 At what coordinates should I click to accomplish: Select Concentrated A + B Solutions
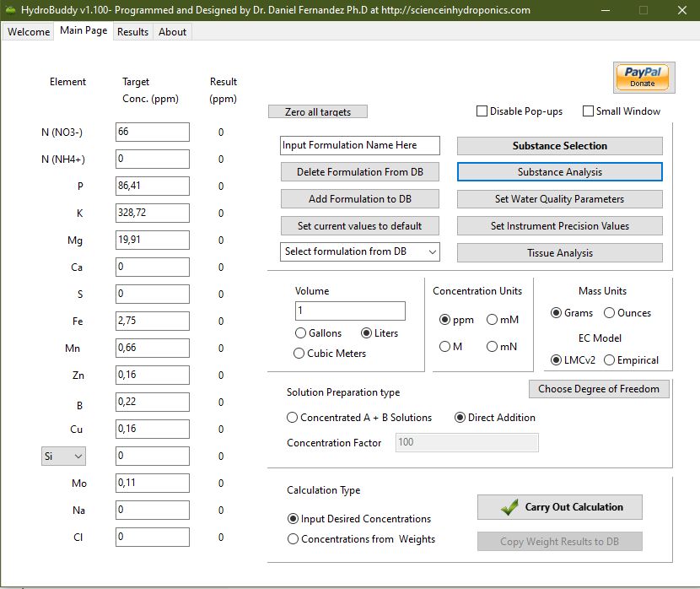coord(293,418)
